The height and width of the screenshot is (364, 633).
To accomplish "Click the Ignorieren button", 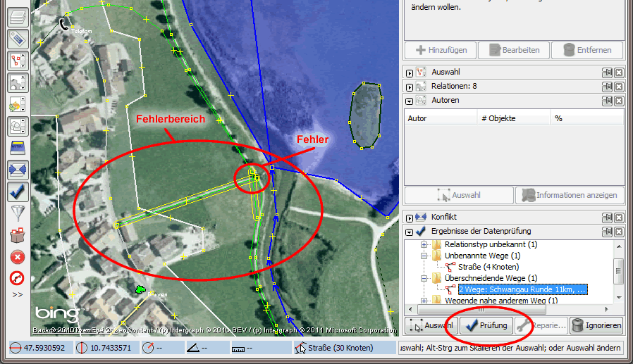I will pos(596,326).
